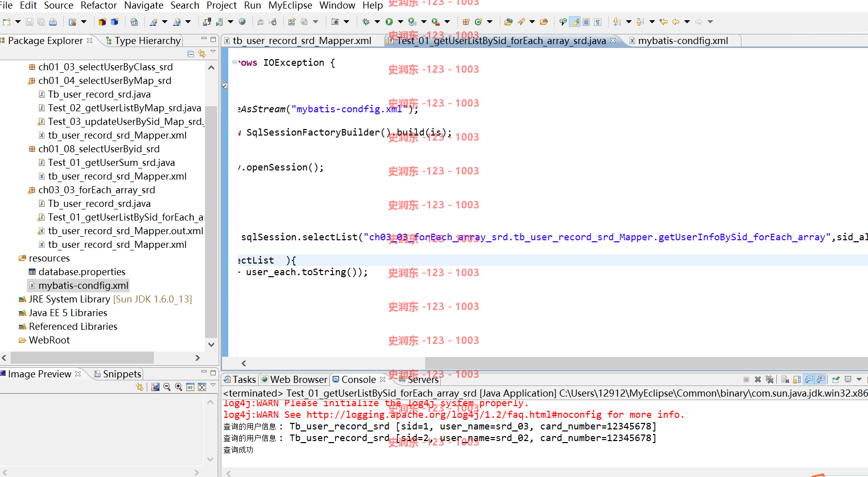Toggle Block Selection Mode icon
Viewport: 868px width, 477px height.
click(x=586, y=22)
